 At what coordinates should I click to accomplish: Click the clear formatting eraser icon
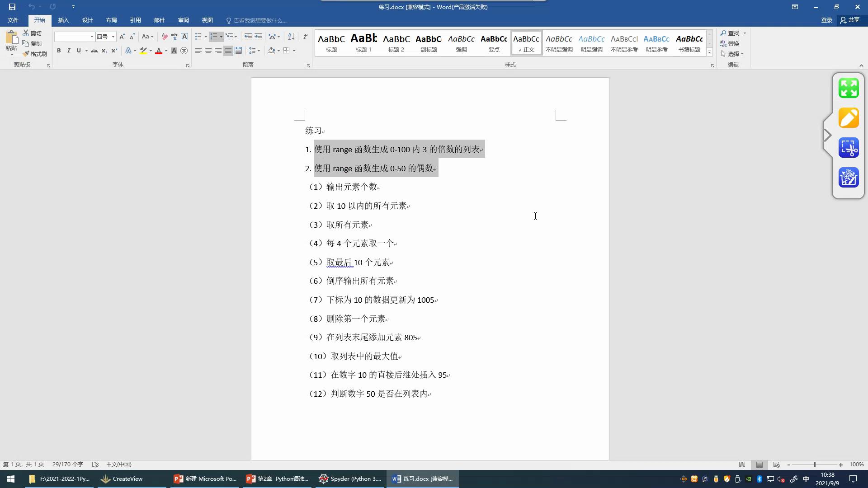(165, 37)
